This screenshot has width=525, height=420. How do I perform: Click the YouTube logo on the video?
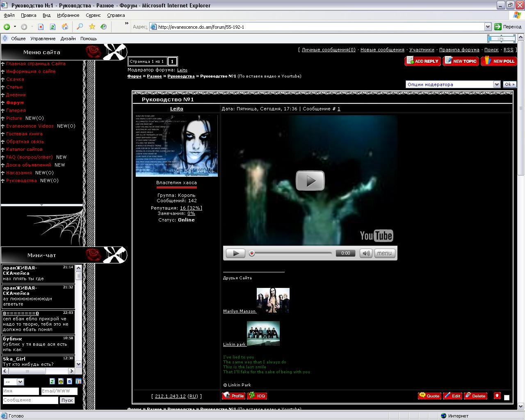click(377, 235)
